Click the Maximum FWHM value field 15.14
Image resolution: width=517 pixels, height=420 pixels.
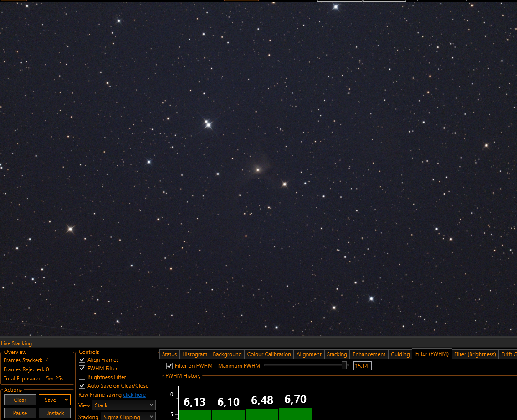pos(363,366)
